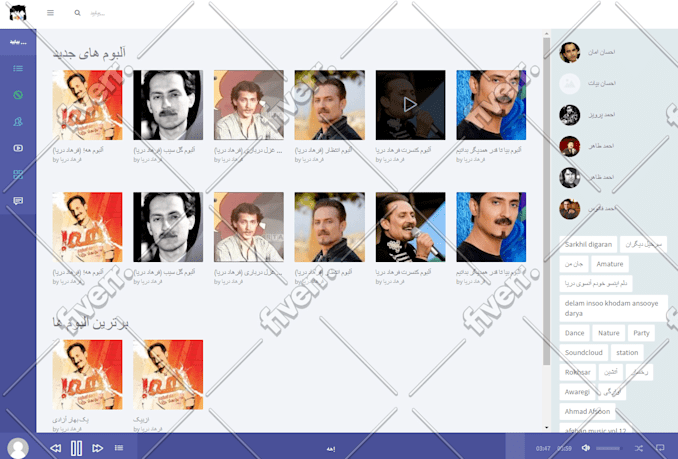Open the 'یک بهار آزادی' album cover
This screenshot has width=678, height=459.
87,375
